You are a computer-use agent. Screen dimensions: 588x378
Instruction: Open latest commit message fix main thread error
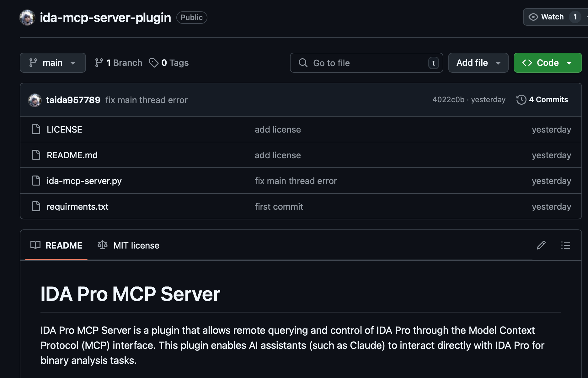click(x=147, y=100)
